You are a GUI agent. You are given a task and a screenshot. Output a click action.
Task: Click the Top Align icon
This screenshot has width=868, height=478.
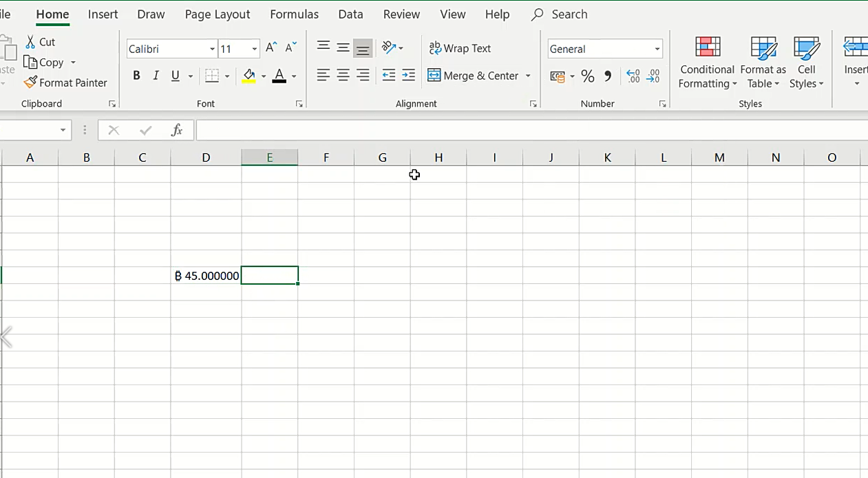(323, 47)
